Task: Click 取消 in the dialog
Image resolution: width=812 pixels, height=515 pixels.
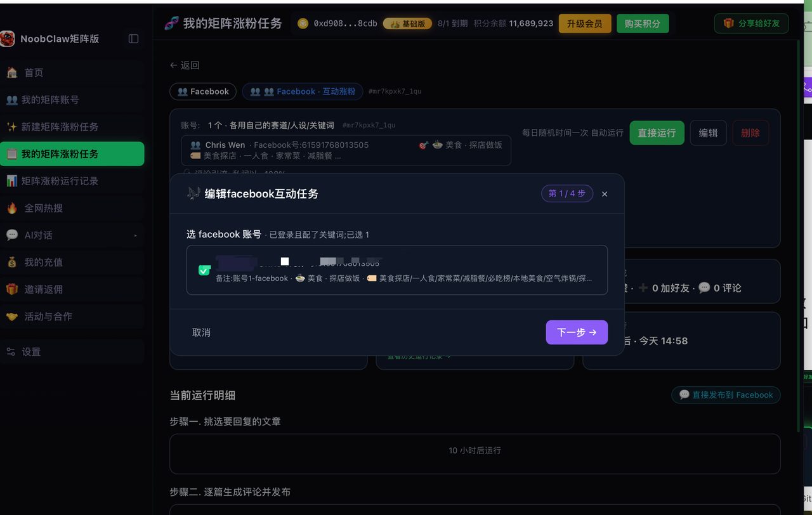Action: pyautogui.click(x=201, y=332)
